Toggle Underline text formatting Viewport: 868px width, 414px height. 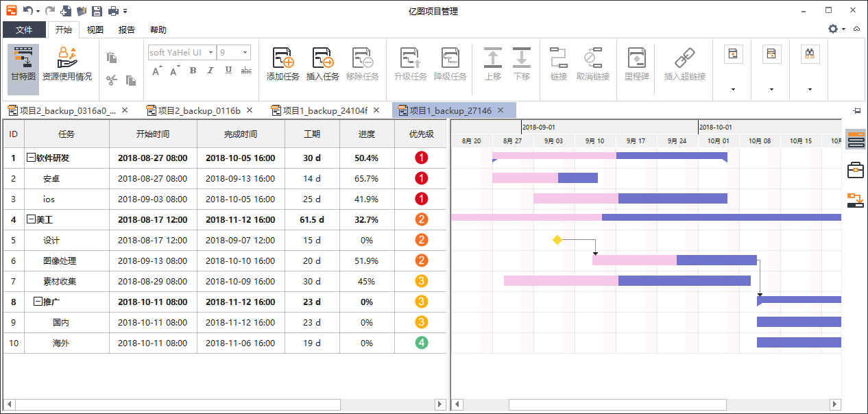pyautogui.click(x=228, y=71)
